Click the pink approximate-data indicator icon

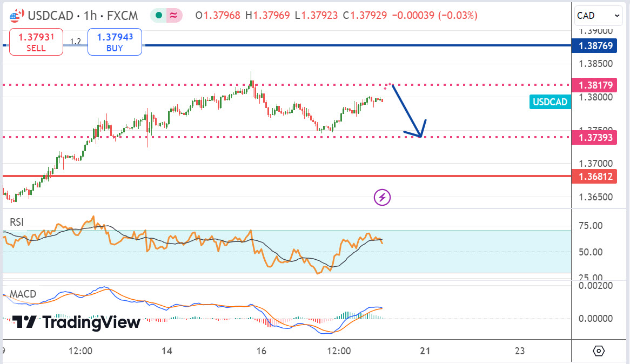tap(173, 15)
